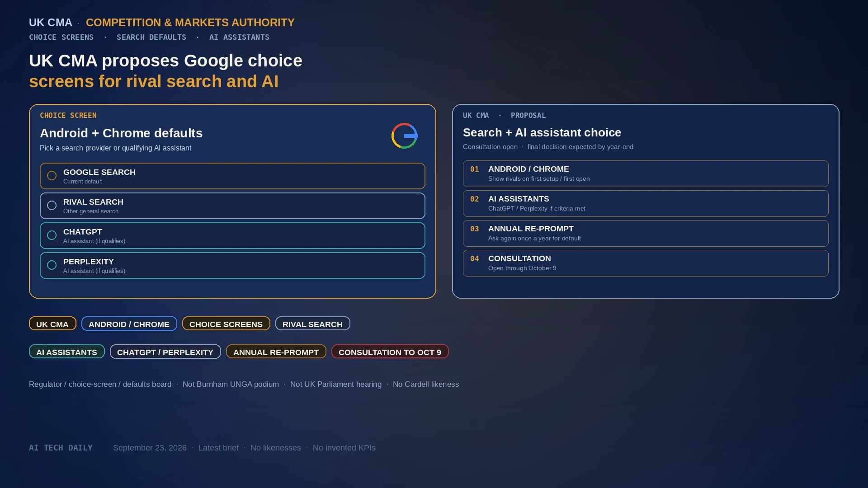
Task: Click the CHATGPT / PERPLEXITY tag pill
Action: pyautogui.click(x=165, y=352)
